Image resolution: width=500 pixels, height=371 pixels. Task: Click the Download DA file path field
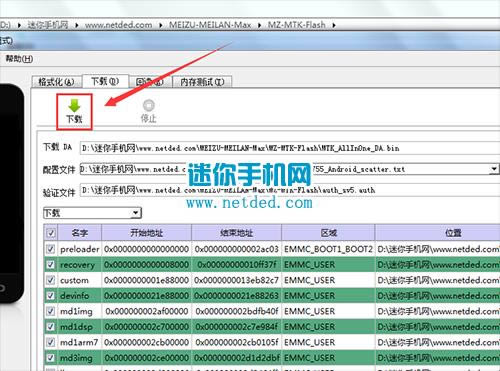pyautogui.click(x=290, y=148)
